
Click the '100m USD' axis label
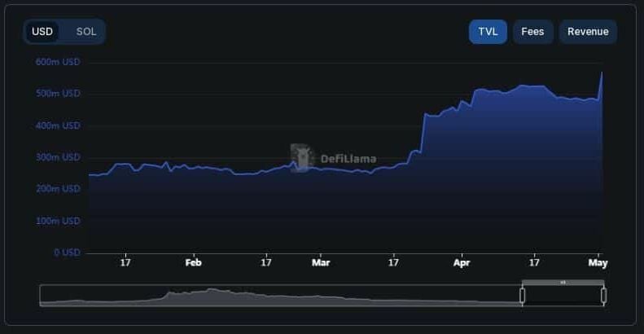pos(58,221)
